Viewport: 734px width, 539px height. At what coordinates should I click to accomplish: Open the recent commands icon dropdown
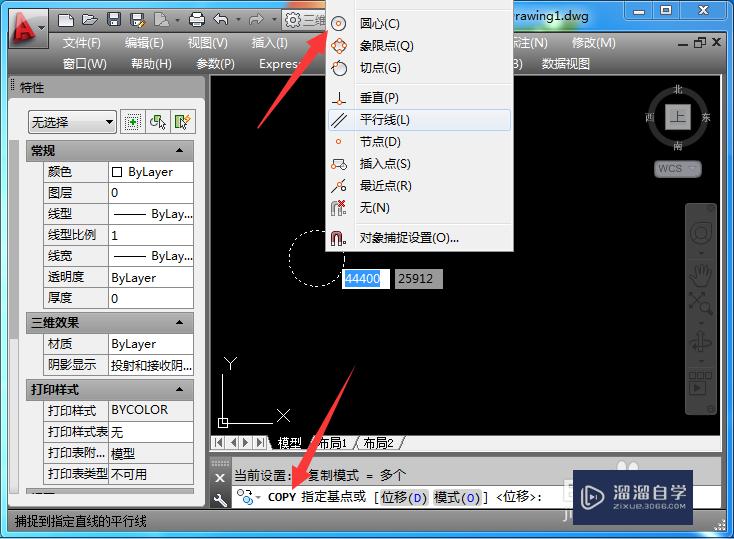click(x=248, y=497)
